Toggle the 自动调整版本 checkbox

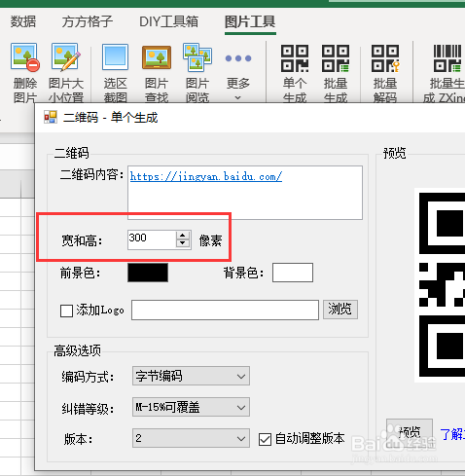pos(265,440)
